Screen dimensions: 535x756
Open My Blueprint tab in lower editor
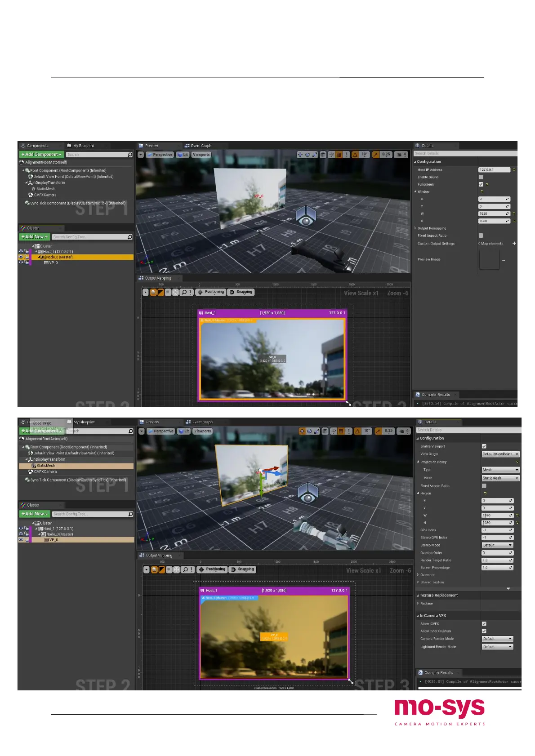84,422
